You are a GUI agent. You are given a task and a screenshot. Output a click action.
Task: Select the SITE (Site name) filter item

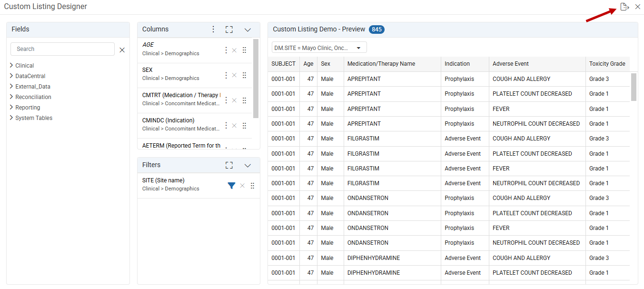tap(198, 186)
